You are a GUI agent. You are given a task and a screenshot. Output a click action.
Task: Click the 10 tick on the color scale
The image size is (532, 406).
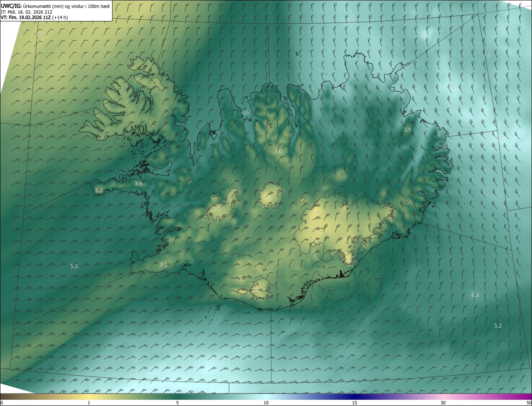tap(266, 403)
